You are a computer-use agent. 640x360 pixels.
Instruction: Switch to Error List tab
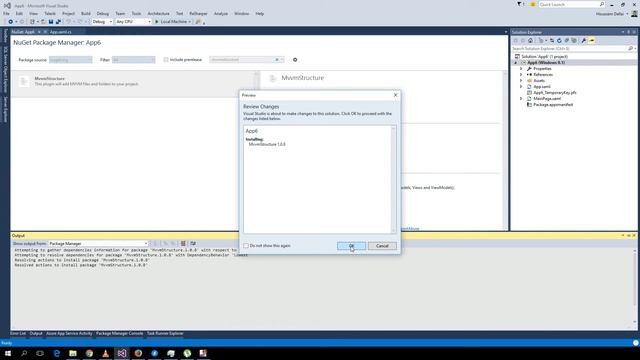pos(18,333)
